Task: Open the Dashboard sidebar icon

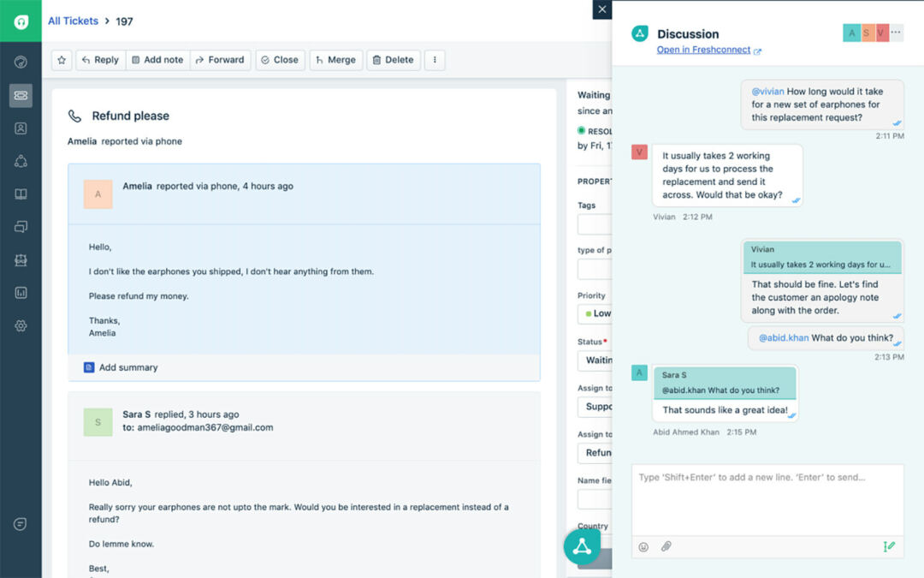Action: coord(21,63)
